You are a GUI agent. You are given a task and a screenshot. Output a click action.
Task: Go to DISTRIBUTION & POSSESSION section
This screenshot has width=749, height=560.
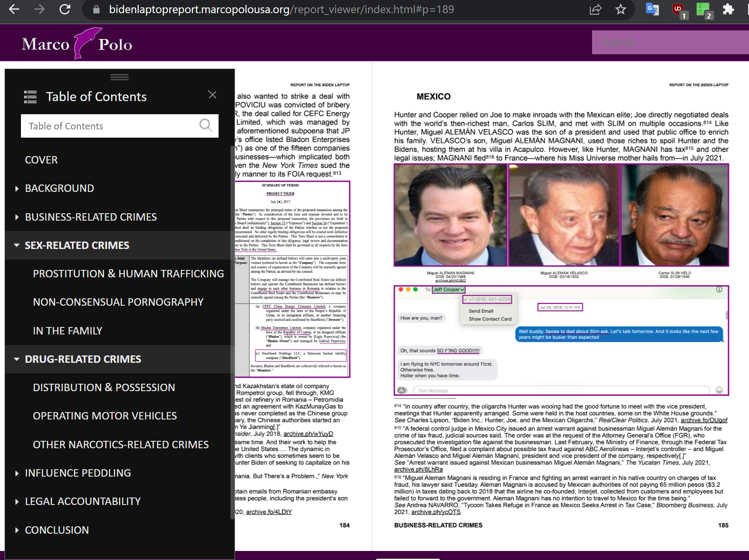coord(104,387)
